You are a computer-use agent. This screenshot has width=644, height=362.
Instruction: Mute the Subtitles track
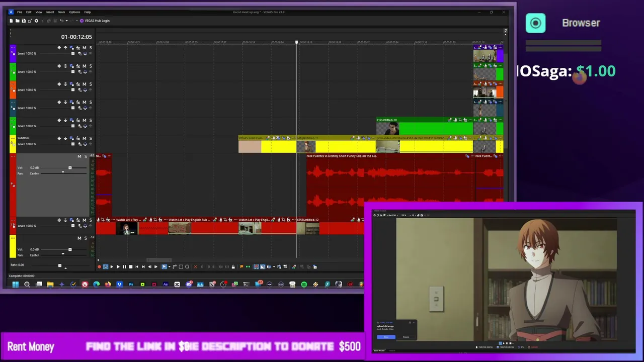[84, 138]
